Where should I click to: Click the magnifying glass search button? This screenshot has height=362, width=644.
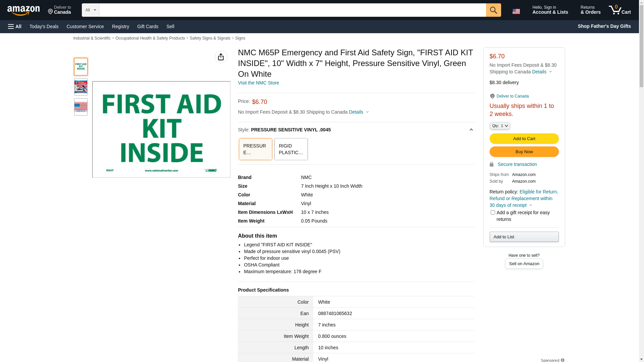pyautogui.click(x=493, y=10)
